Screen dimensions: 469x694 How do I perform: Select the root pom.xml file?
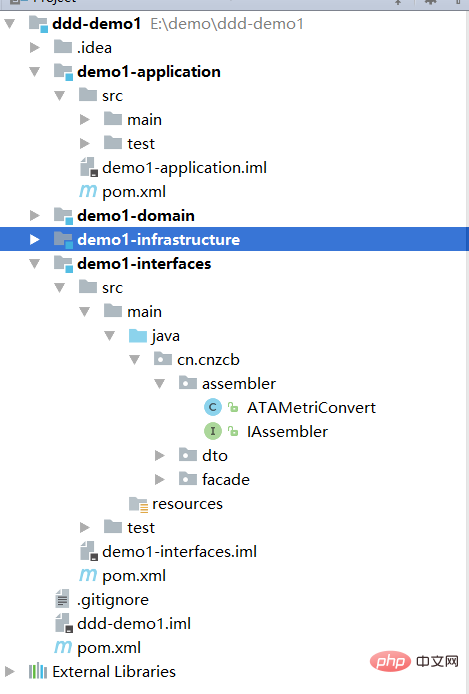109,648
